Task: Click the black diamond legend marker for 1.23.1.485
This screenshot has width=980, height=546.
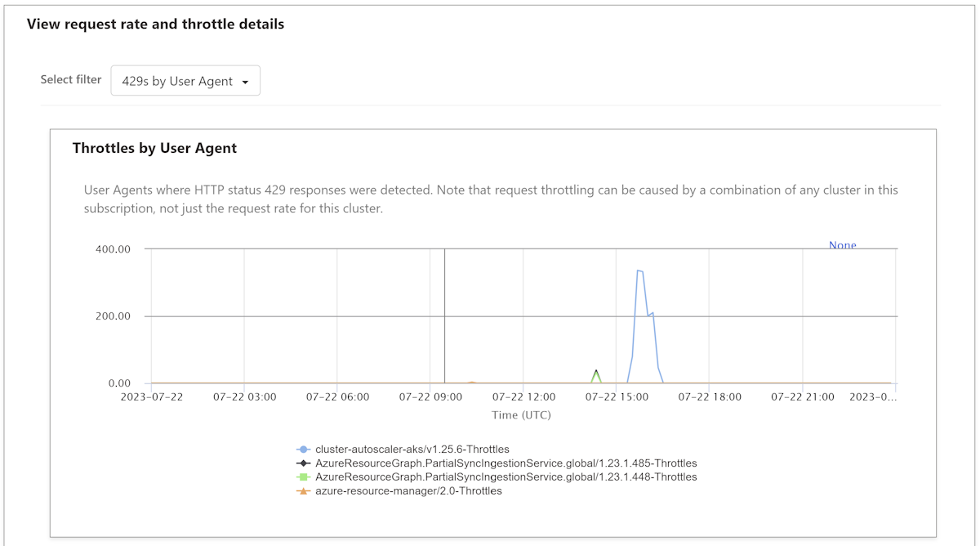Action: click(x=303, y=463)
